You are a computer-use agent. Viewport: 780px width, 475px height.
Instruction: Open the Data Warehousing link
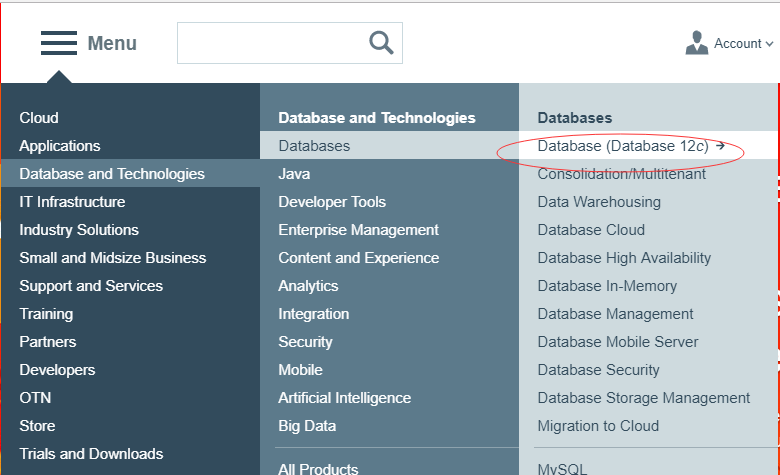[x=599, y=202]
